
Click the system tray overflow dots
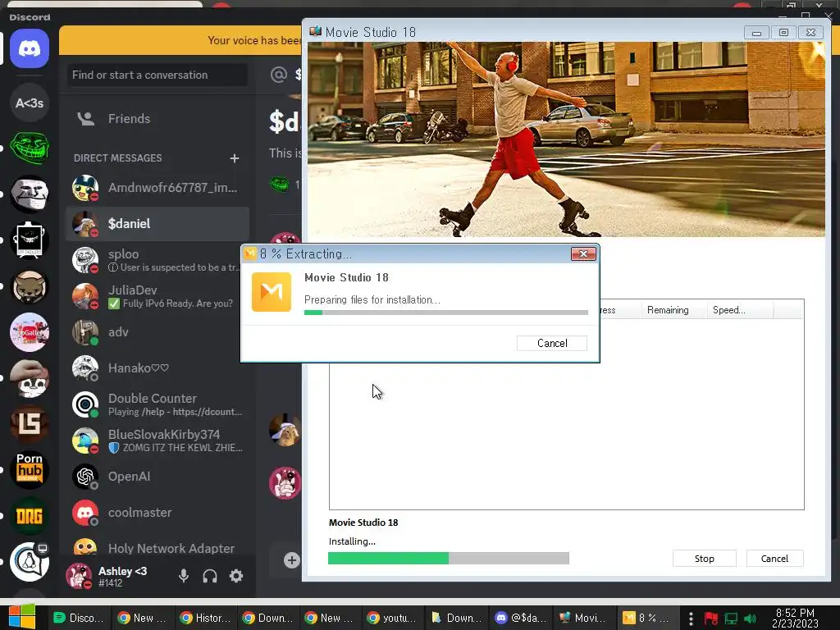[x=691, y=619]
